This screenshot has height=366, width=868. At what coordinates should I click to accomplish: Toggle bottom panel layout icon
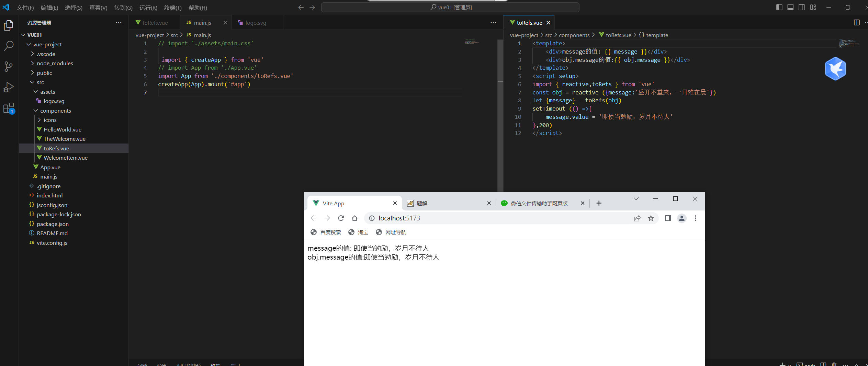790,7
